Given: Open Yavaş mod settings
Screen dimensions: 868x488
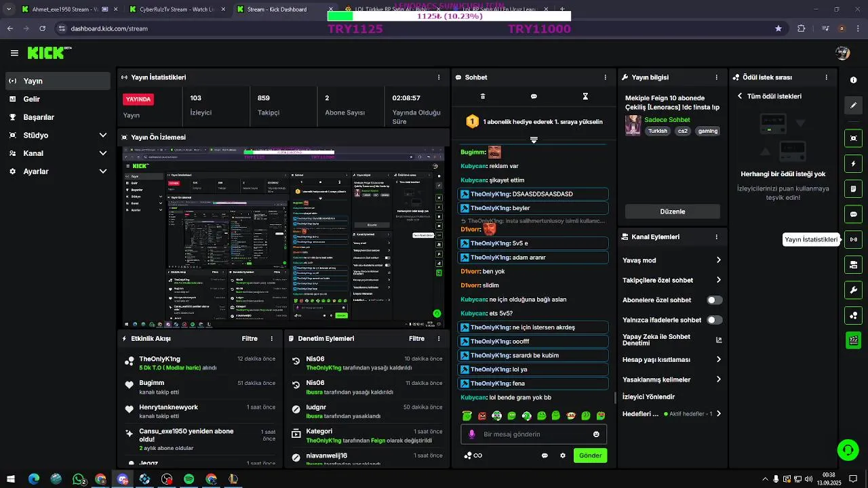Looking at the screenshot, I should click(x=672, y=260).
